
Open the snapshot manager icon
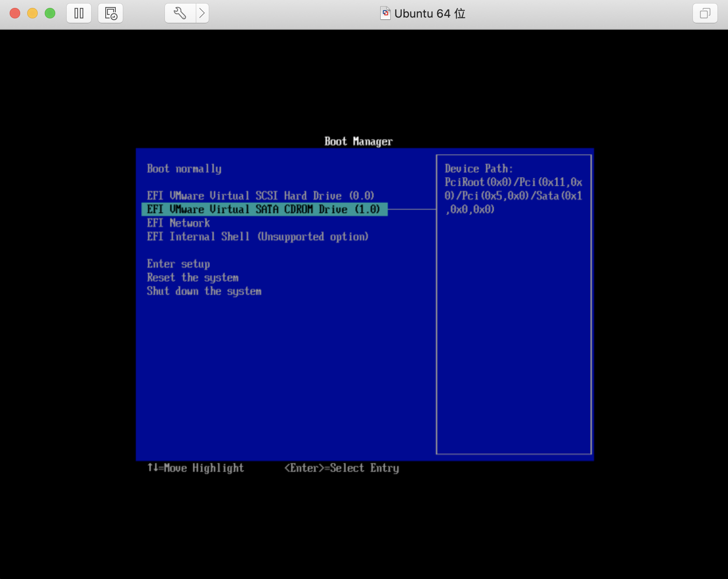111,13
